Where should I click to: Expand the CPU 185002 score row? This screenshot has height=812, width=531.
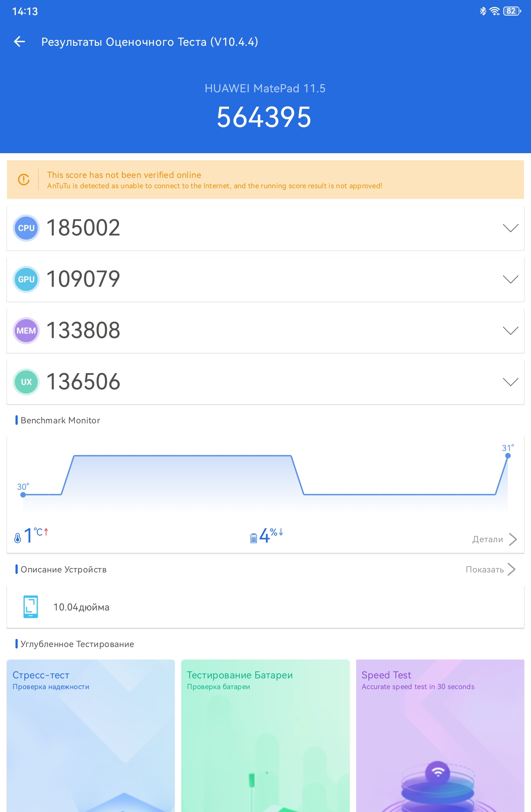point(265,228)
